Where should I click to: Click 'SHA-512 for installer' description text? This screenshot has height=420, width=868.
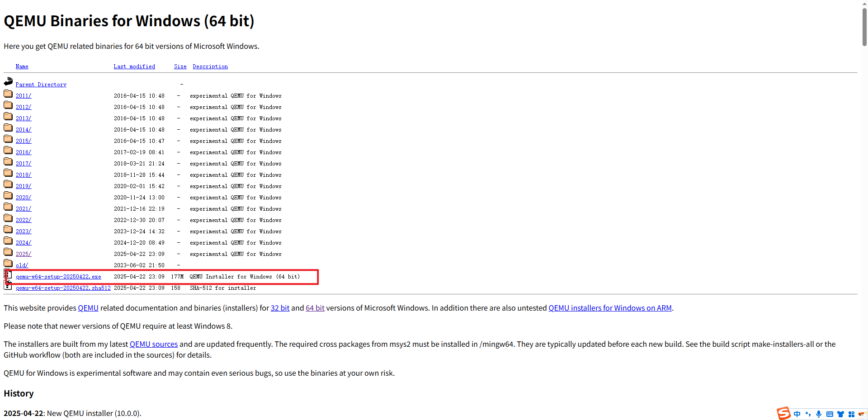[223, 288]
